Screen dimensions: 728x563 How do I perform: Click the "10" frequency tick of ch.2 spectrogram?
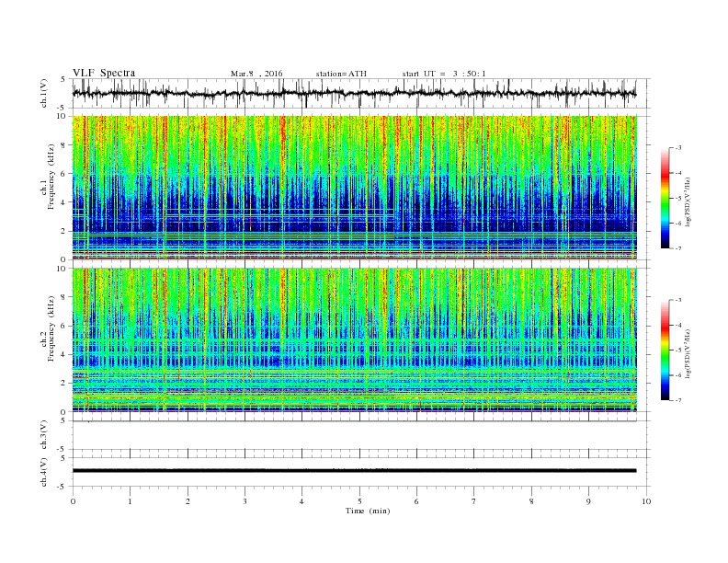(63, 269)
